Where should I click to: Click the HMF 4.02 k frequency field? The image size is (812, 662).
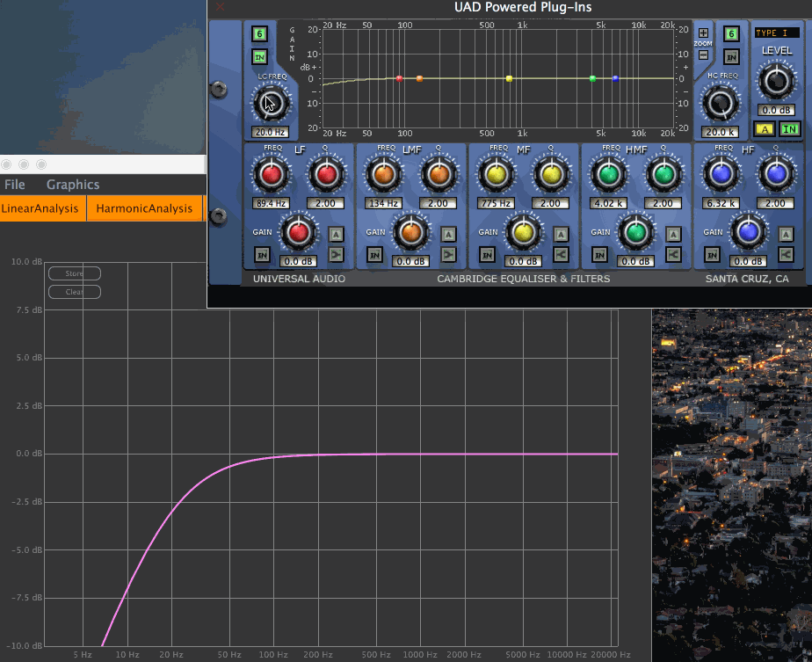click(608, 203)
